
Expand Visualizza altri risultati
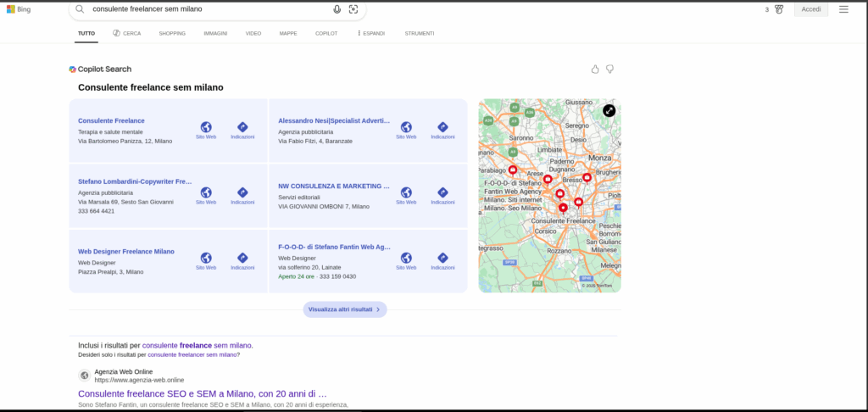344,309
